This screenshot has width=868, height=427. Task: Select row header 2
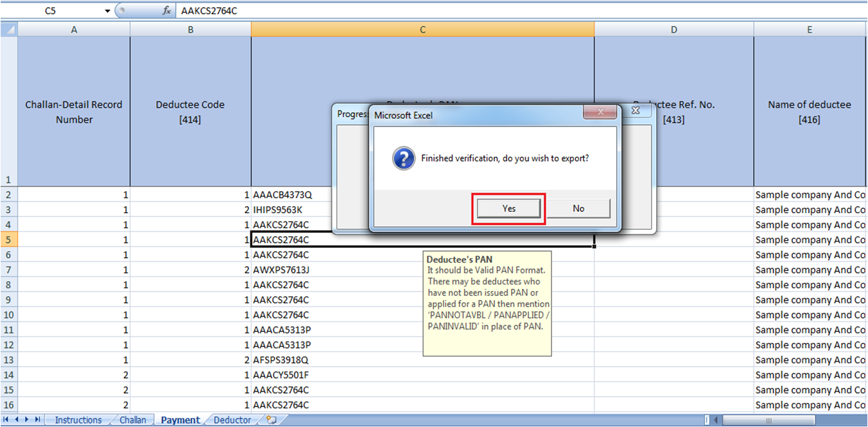pyautogui.click(x=9, y=194)
